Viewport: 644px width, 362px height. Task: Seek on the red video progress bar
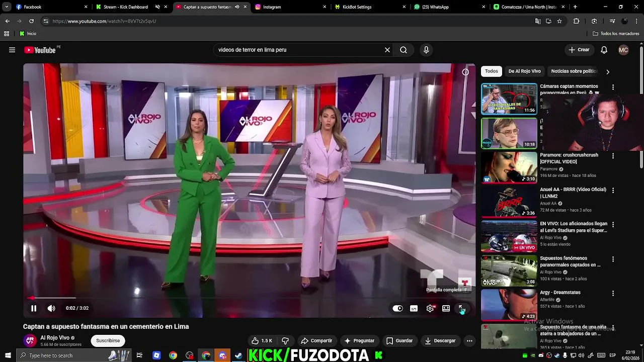click(x=249, y=298)
